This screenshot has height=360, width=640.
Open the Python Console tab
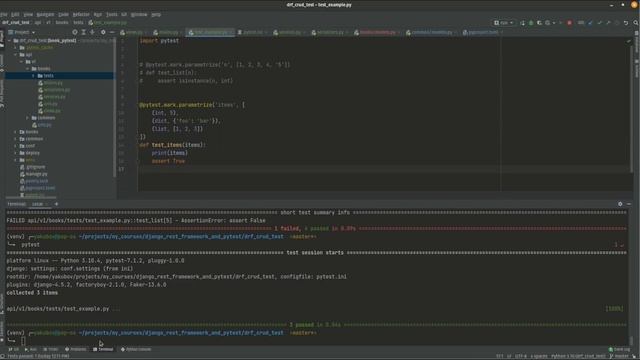tap(136, 349)
